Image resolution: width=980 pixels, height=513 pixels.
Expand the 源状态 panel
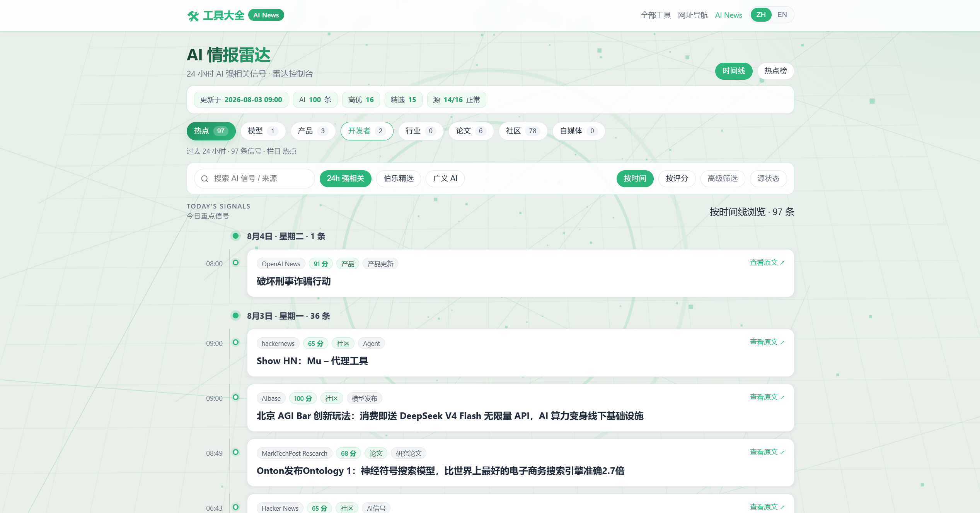pos(768,178)
